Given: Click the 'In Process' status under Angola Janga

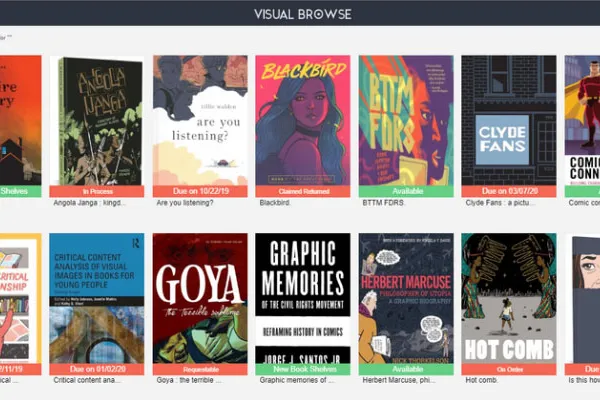Looking at the screenshot, I should click(97, 191).
